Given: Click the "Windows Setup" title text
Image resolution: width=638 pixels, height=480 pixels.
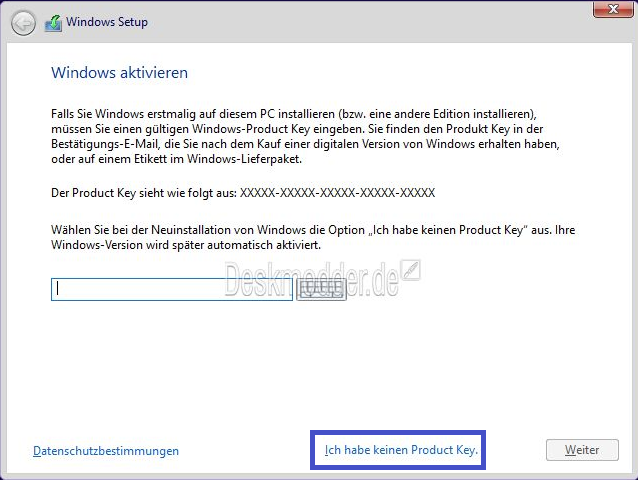Looking at the screenshot, I should click(x=107, y=22).
